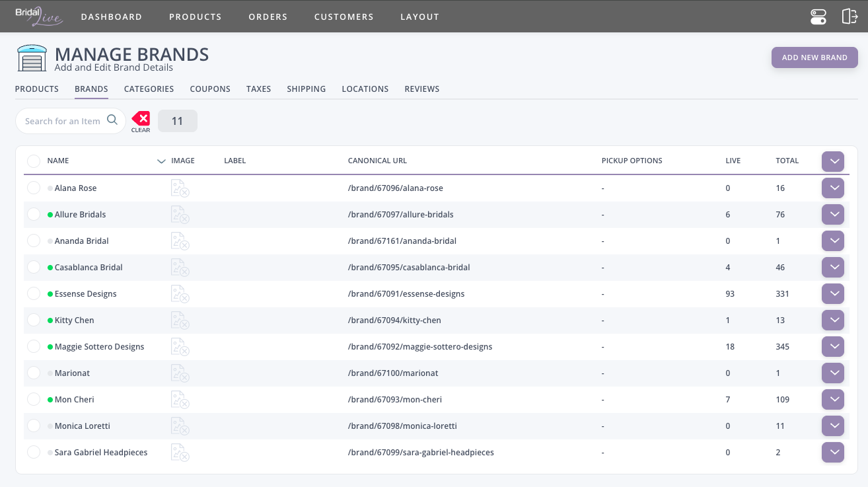Screen dimensions: 868x487
Task: Click the search magnifier icon
Action: pos(112,120)
